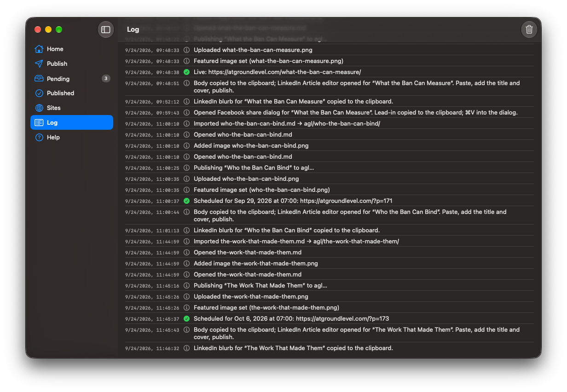
Task: Click info icon beside LinkedIn blurb "What the Ban Can Measure"
Action: point(186,101)
